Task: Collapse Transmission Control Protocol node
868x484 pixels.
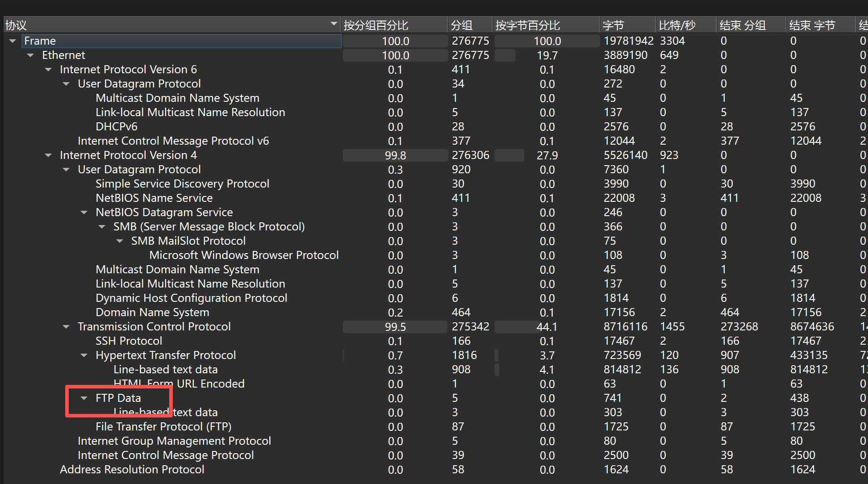Action: coord(66,327)
